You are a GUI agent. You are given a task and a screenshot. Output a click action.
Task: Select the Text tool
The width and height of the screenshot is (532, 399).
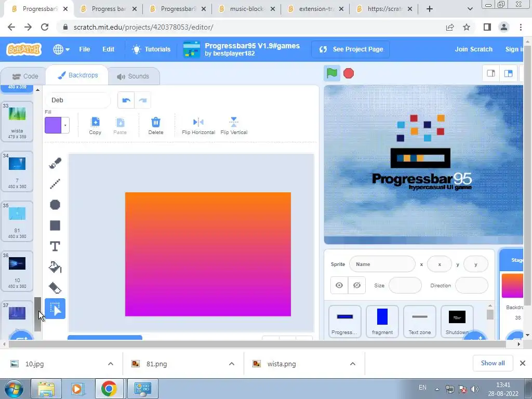[55, 246]
